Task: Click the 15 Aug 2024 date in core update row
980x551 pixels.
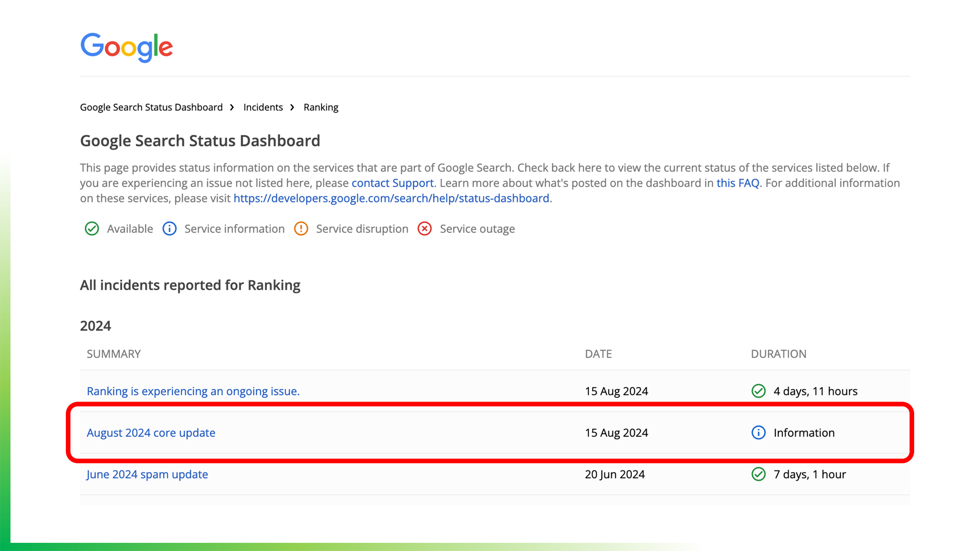Action: pyautogui.click(x=616, y=433)
